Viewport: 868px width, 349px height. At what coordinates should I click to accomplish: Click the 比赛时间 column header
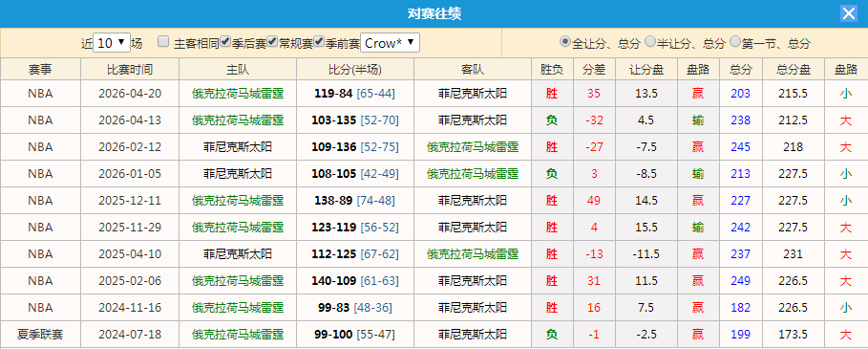pos(130,69)
